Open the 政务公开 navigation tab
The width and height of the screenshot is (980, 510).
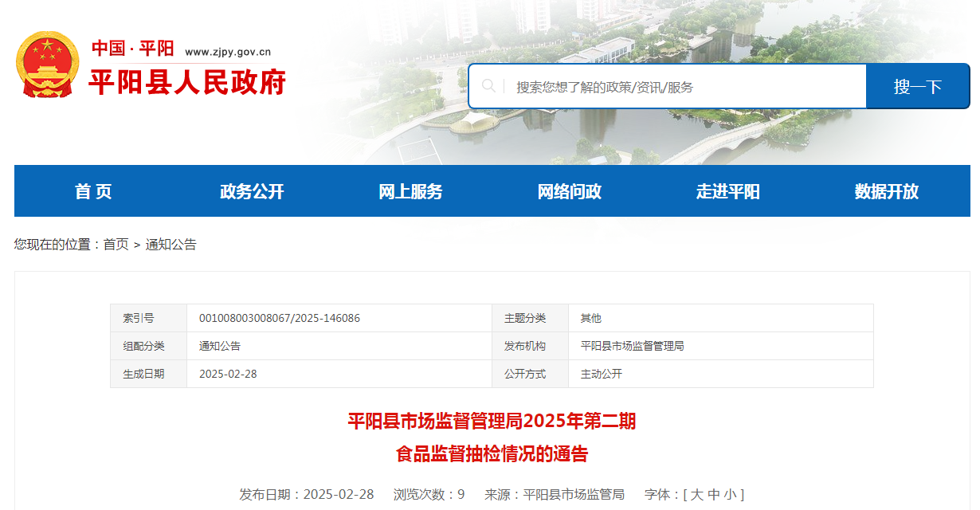pyautogui.click(x=252, y=191)
